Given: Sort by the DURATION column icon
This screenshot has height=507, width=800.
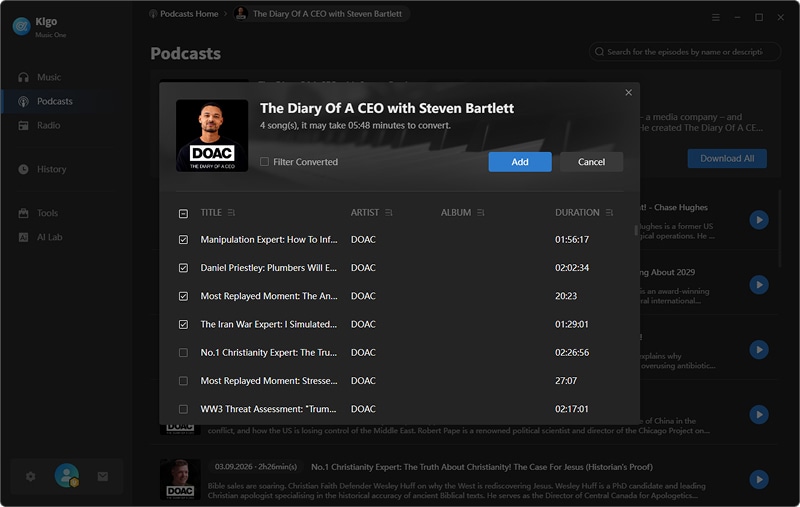Looking at the screenshot, I should point(609,212).
